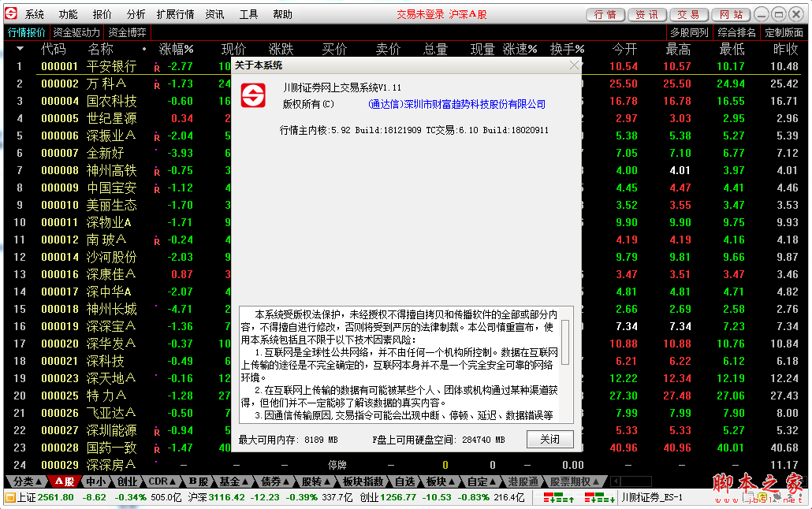Image resolution: width=812 pixels, height=509 pixels.
Task: Expand the B股 bottom tab menu
Action: click(199, 481)
